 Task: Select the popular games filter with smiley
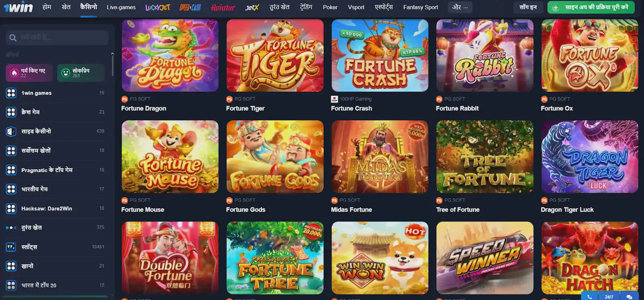[80, 73]
